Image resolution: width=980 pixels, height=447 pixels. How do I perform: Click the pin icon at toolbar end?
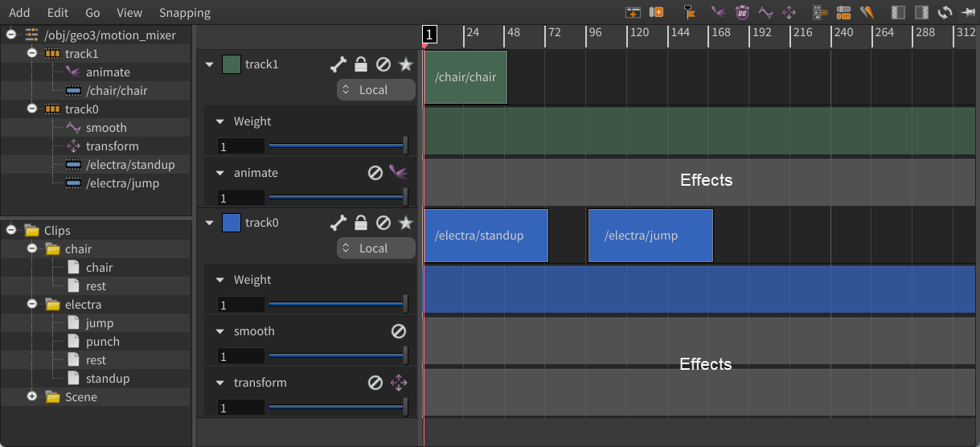pyautogui.click(x=968, y=12)
